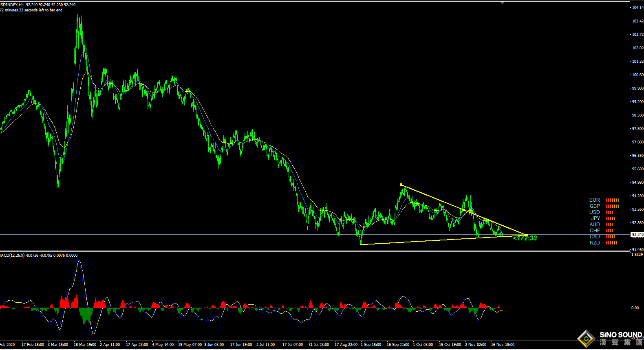Click the '18 Mar 19:00' time axis label
This screenshot has width=644, height=350.
tap(85, 345)
